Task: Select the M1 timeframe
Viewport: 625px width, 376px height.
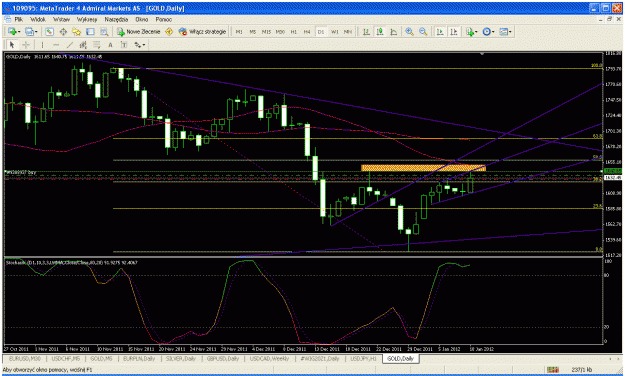Action: coord(239,32)
